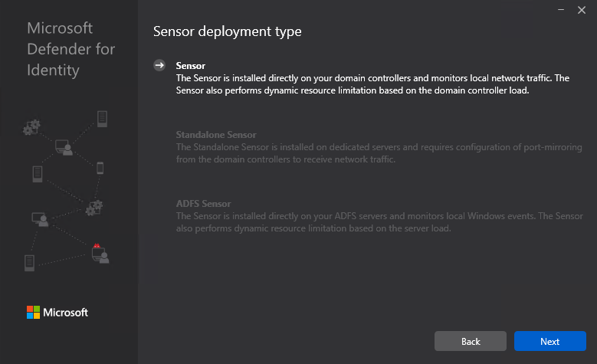This screenshot has height=364, width=597.
Task: Click the topmost user-computer icon in diagram
Action: point(64,146)
